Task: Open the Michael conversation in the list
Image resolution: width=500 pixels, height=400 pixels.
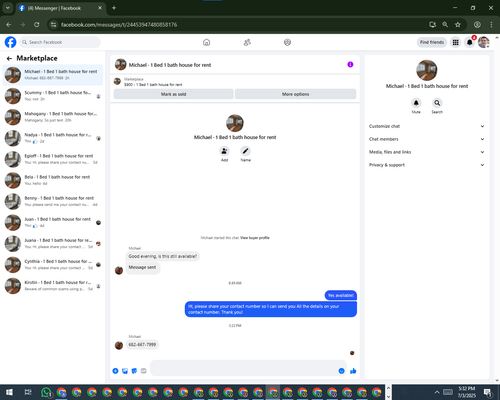Action: pos(53,75)
